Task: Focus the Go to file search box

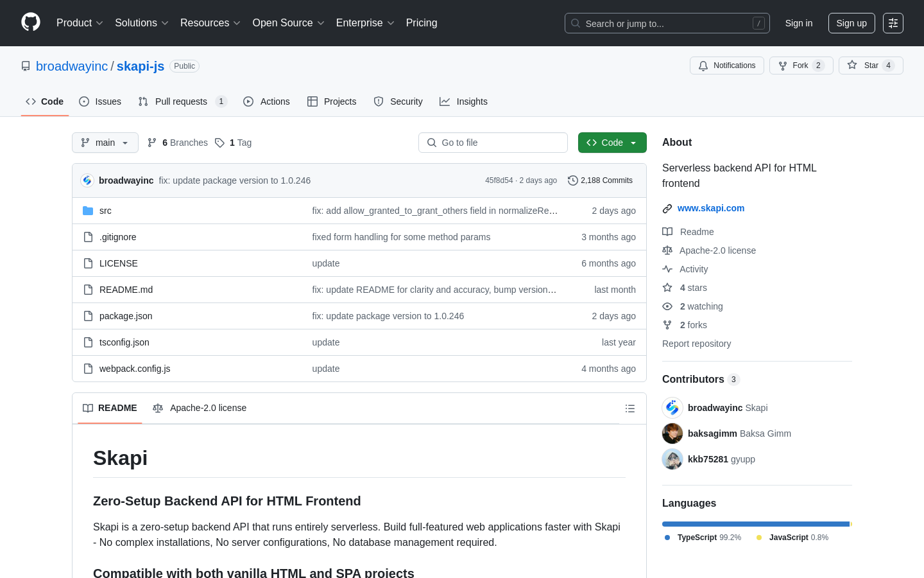Action: [493, 143]
